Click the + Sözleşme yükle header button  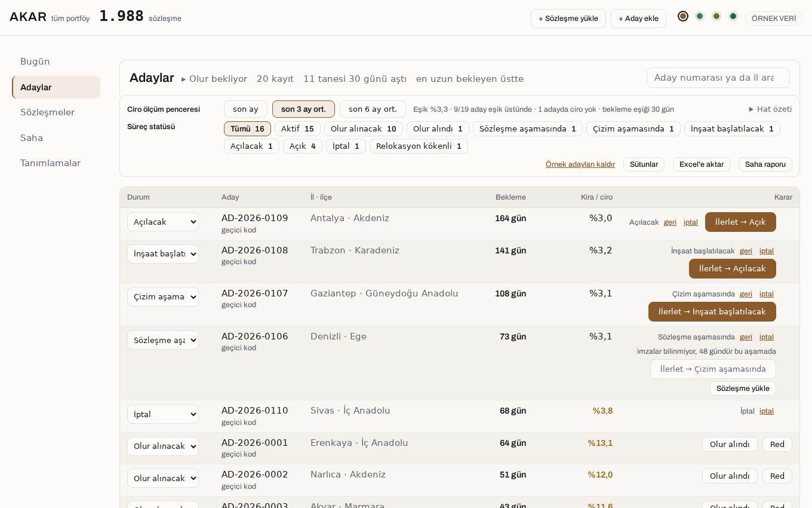[x=568, y=19]
